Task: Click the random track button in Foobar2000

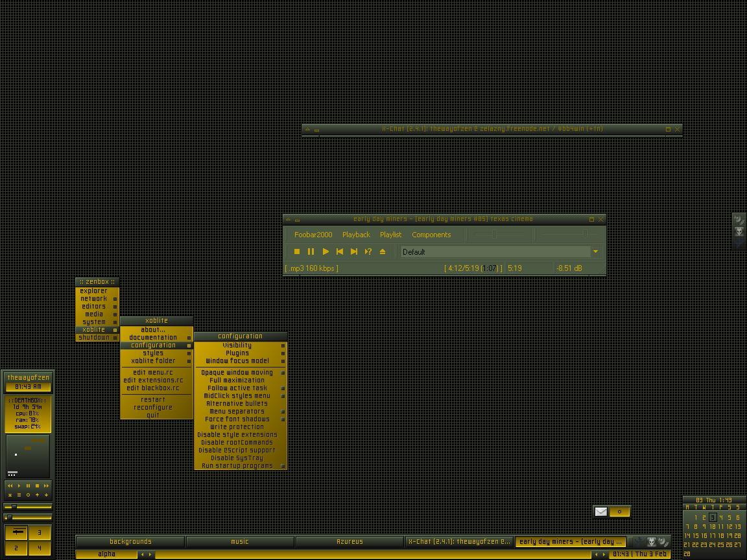Action: pyautogui.click(x=368, y=251)
